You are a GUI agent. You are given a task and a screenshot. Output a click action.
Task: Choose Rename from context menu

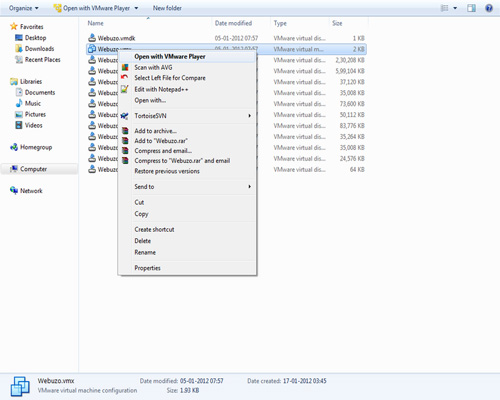tap(145, 252)
